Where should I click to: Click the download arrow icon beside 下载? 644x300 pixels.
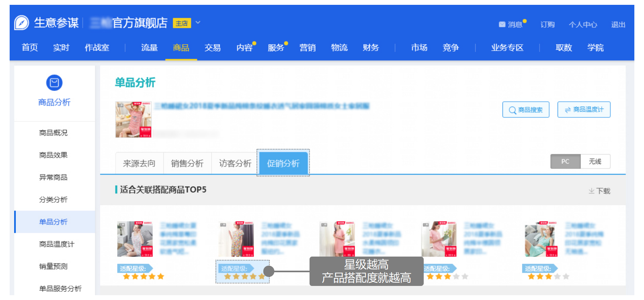tap(591, 191)
